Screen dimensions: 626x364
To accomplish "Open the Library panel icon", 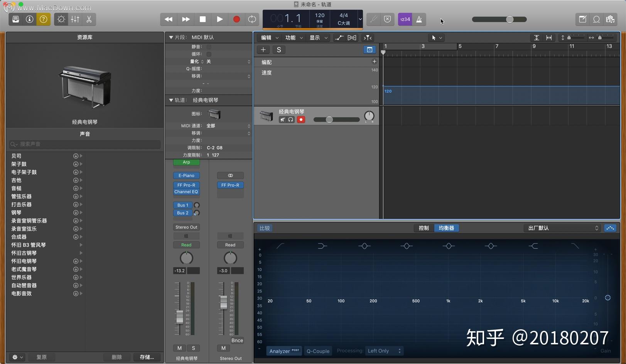I will point(15,19).
